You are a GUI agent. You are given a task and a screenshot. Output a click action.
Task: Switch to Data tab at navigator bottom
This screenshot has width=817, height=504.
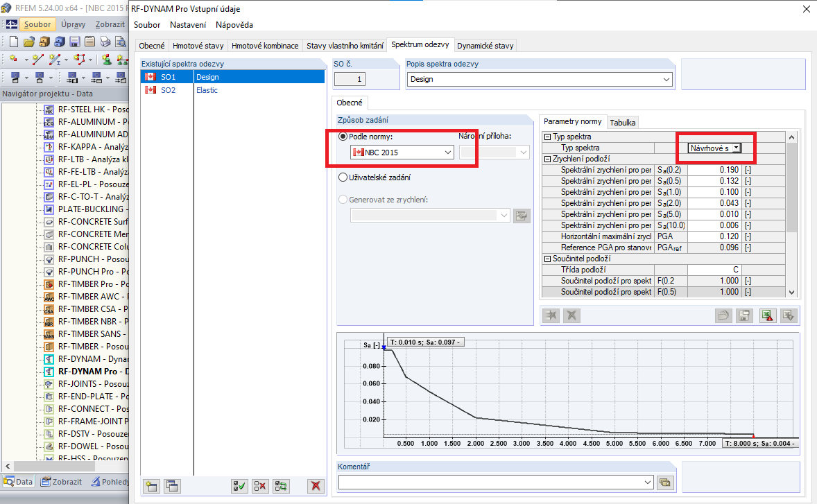click(x=18, y=482)
